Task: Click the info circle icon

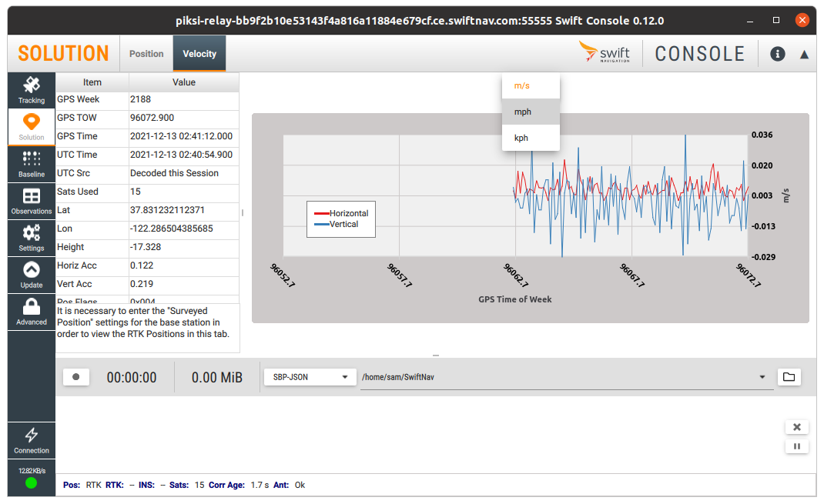Action: [777, 54]
